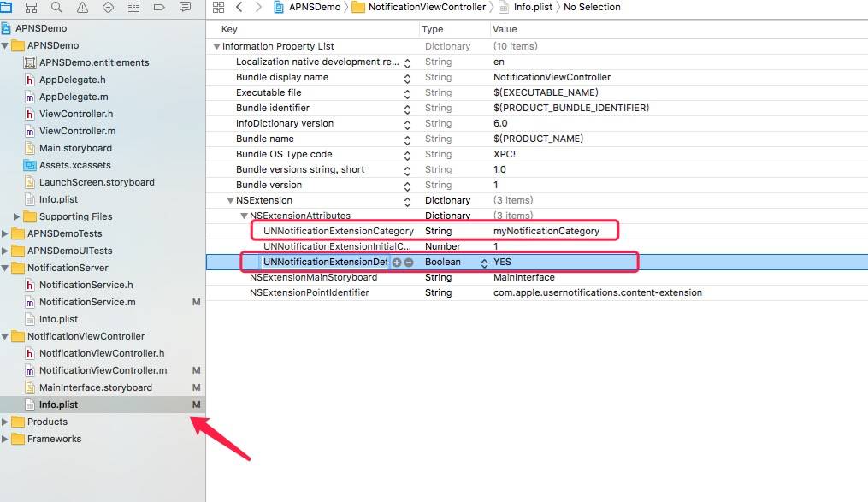
Task: Go forward in editor history
Action: pyautogui.click(x=258, y=7)
